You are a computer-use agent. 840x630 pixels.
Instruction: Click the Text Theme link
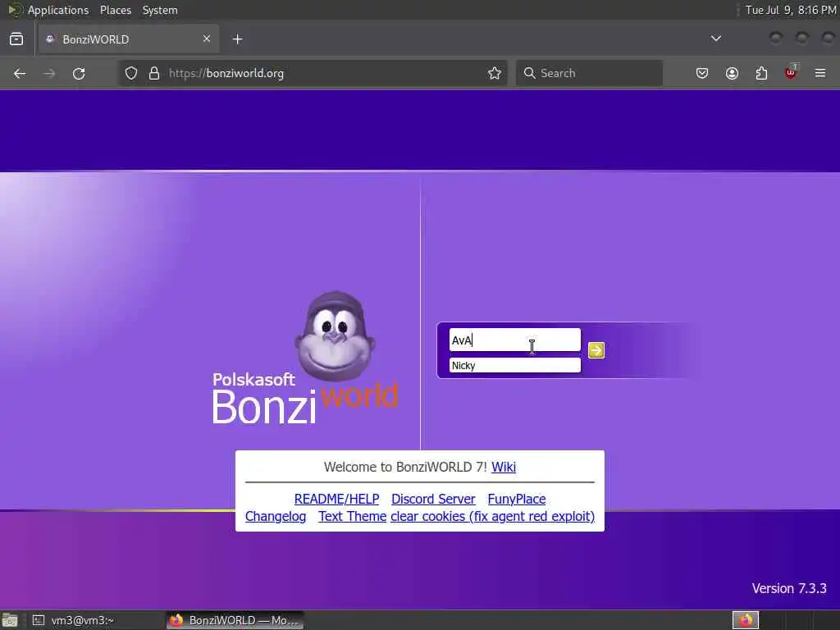(352, 517)
